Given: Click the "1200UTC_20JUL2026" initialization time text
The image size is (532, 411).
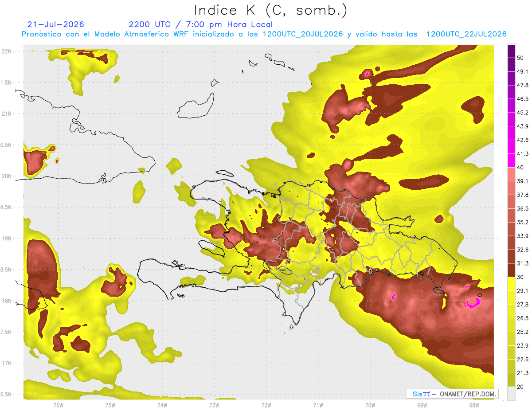Looking at the screenshot, I should click(x=303, y=34).
